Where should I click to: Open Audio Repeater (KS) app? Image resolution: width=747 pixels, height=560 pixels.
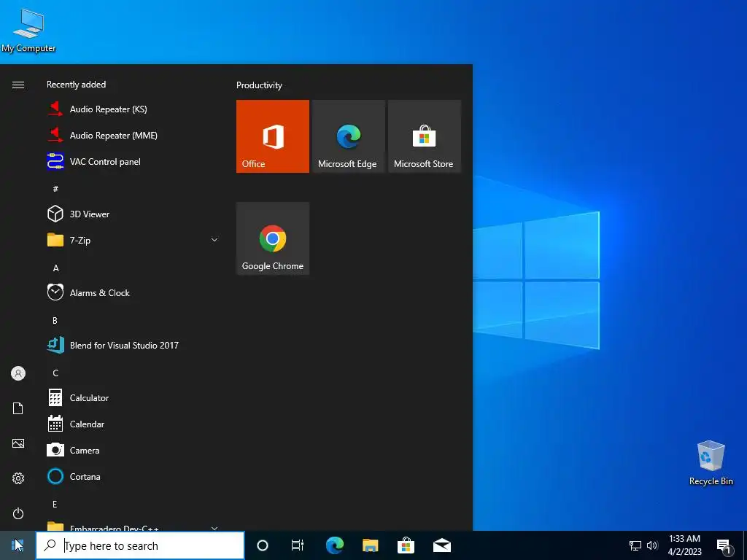coord(133,109)
